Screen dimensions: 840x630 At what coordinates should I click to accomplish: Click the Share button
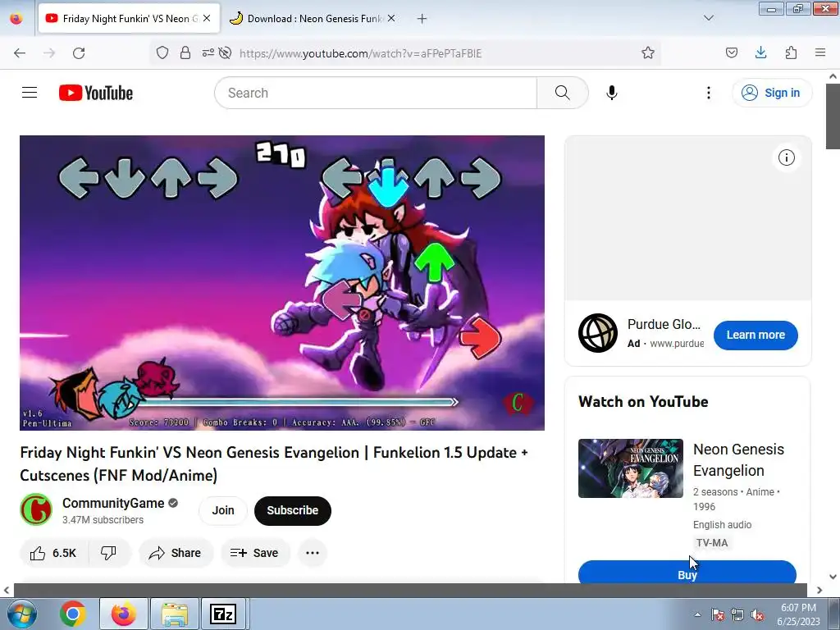(x=176, y=553)
